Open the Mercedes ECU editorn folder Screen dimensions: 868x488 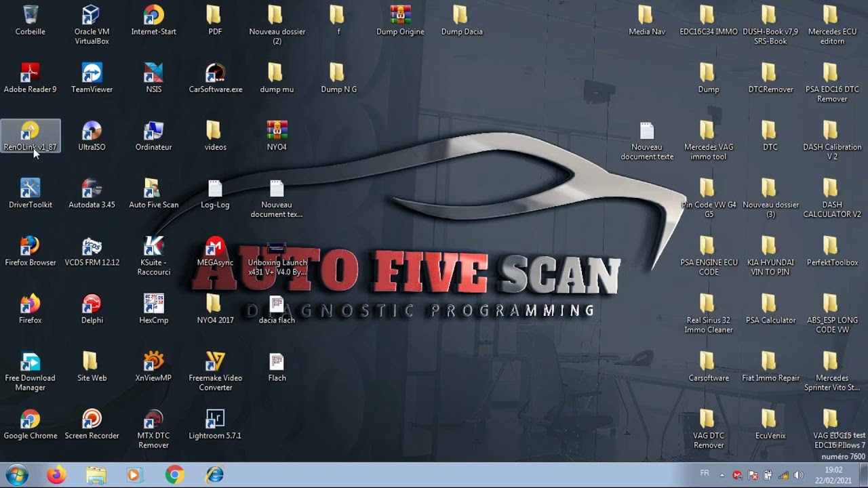(x=832, y=25)
